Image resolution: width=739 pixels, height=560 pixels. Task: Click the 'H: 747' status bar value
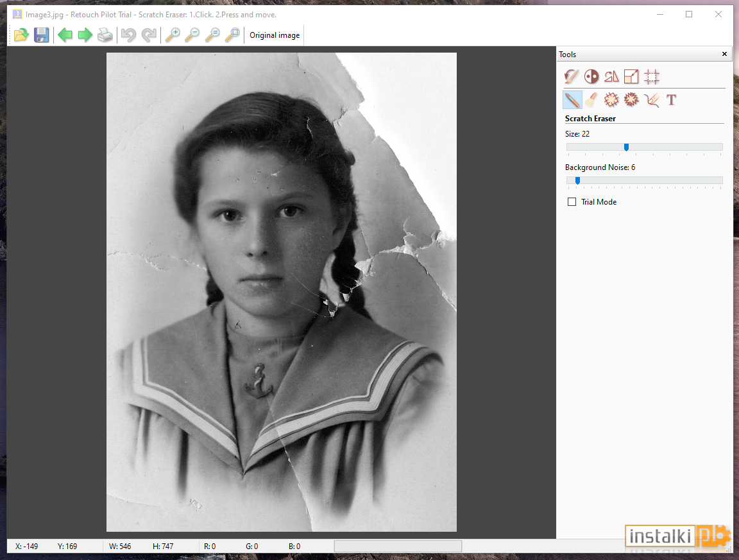[x=163, y=547]
